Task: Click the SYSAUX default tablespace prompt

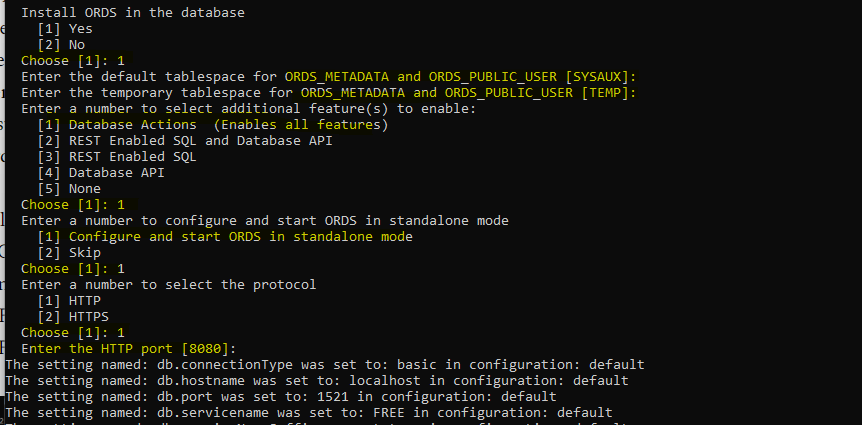Action: point(328,77)
